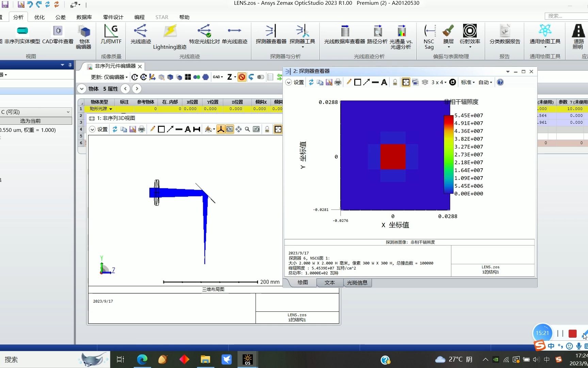This screenshot has height=368, width=588.
Task: Open the 3 x 4 layout dropdown
Action: (x=439, y=82)
